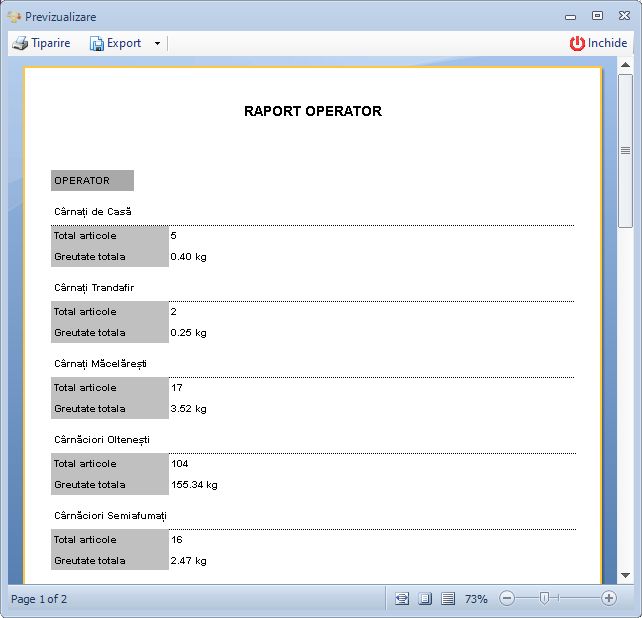Click the vertical scrollbar thumb

625,151
